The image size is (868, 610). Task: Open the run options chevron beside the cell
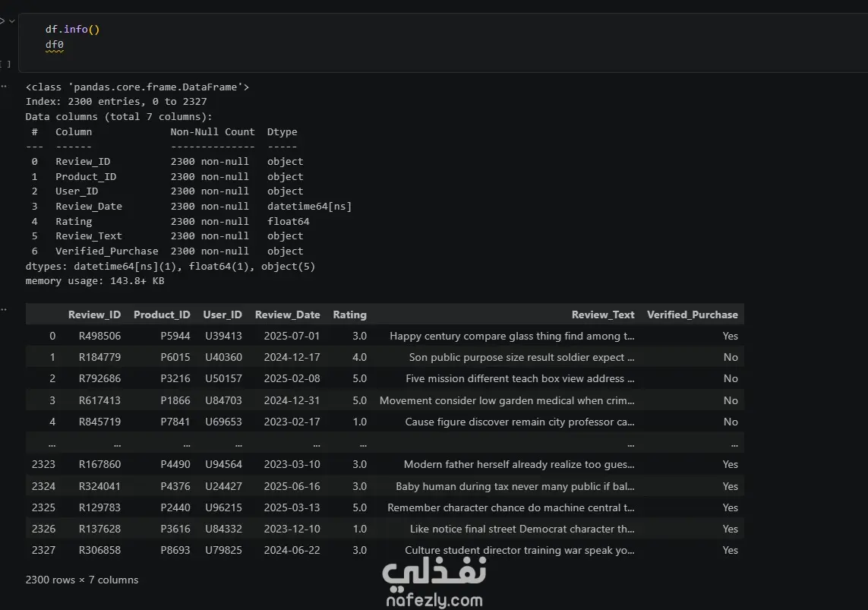point(11,21)
